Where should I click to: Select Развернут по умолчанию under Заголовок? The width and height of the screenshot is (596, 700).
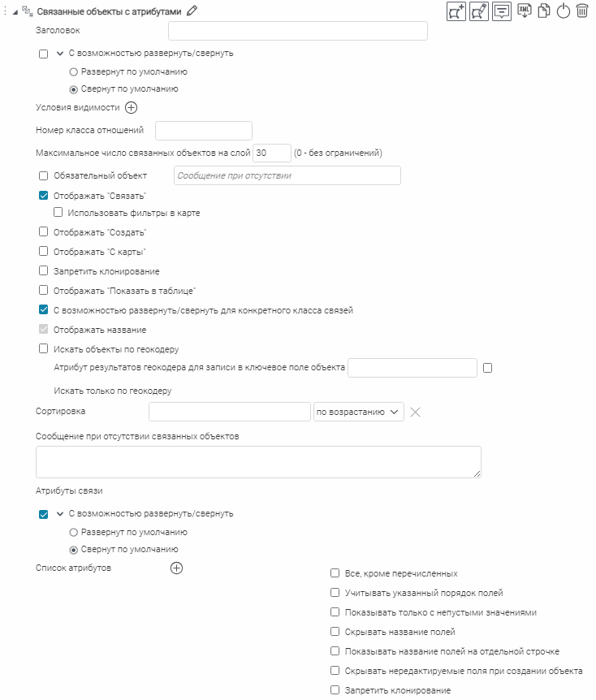[73, 71]
